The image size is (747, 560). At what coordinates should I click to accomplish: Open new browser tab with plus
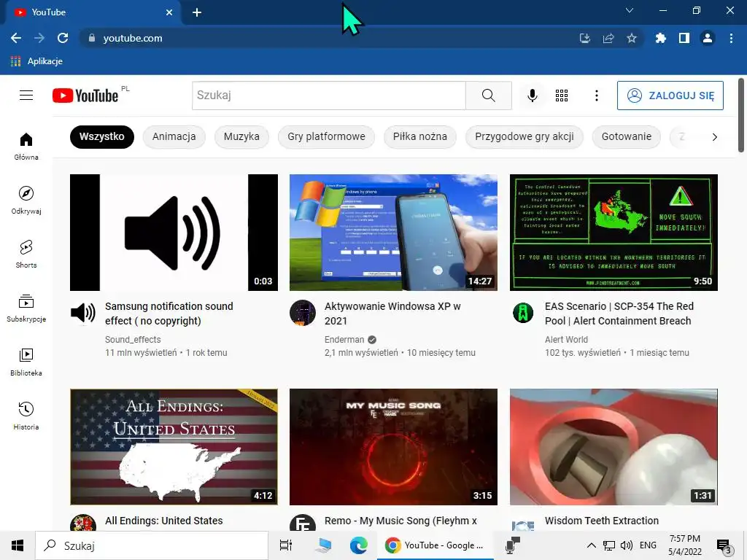point(197,12)
